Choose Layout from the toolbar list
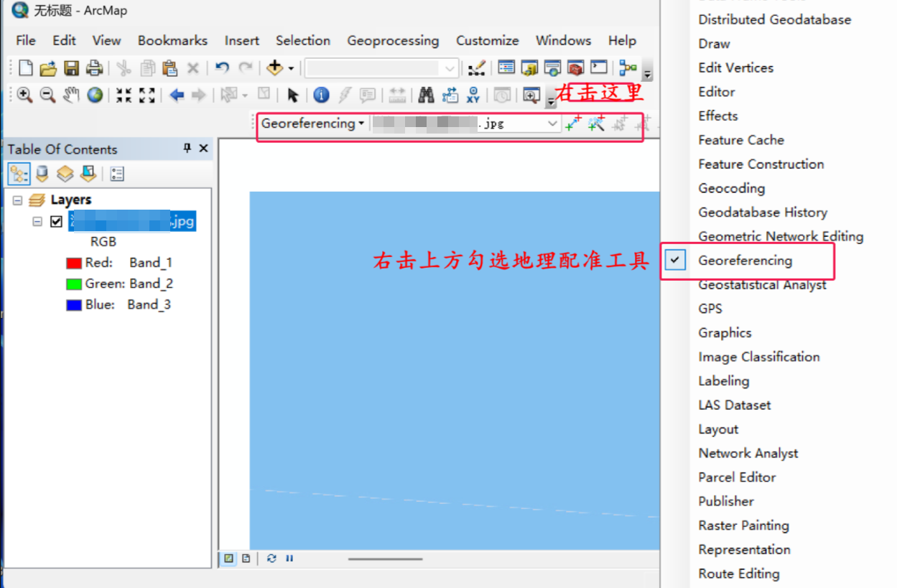The height and width of the screenshot is (588, 897). [718, 429]
